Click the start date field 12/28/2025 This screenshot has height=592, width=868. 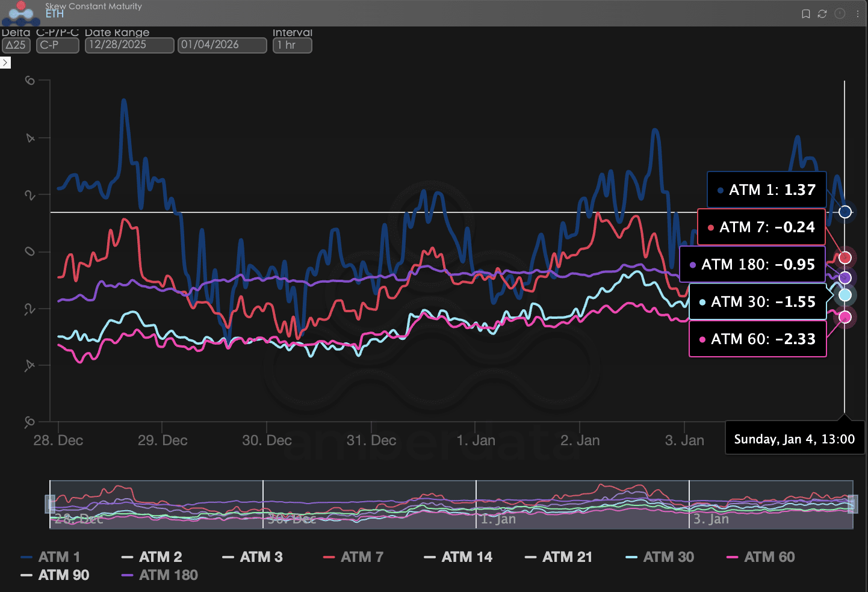tap(129, 45)
